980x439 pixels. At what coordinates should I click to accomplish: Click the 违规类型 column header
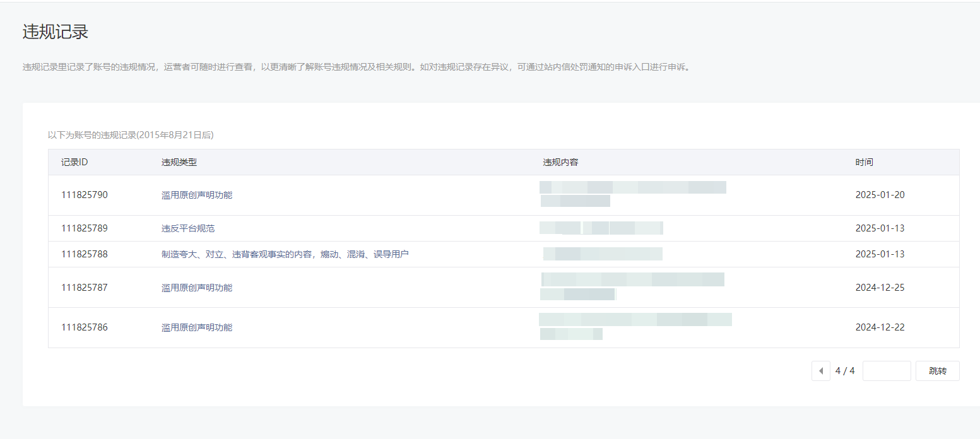click(179, 162)
